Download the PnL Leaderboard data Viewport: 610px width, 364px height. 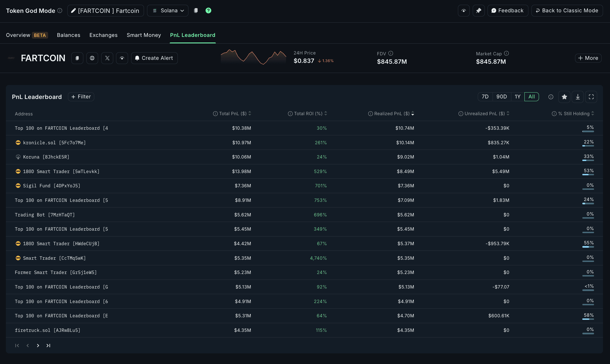pos(578,97)
